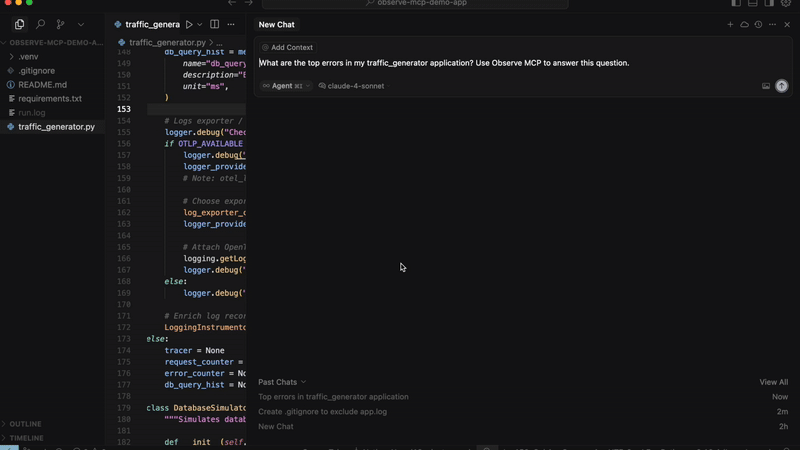Go back with the left arrow
The height and width of the screenshot is (450, 800).
(232, 3)
